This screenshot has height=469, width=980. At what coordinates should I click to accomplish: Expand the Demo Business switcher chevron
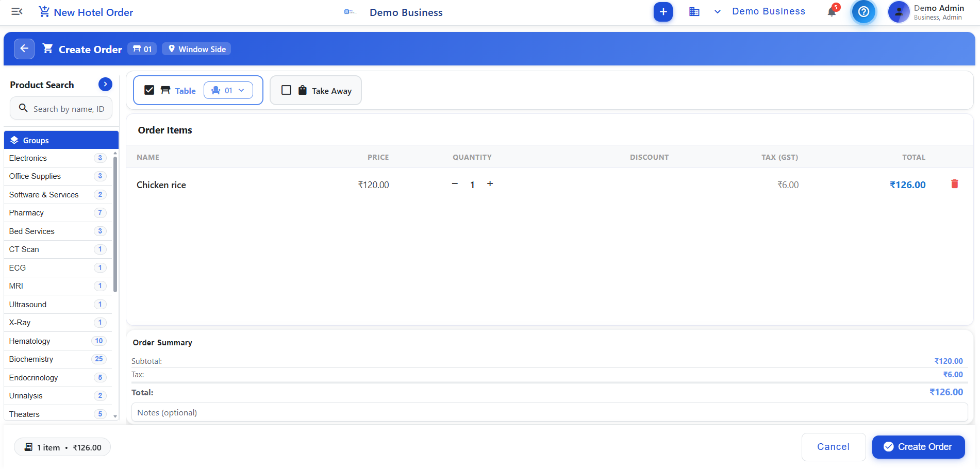717,12
